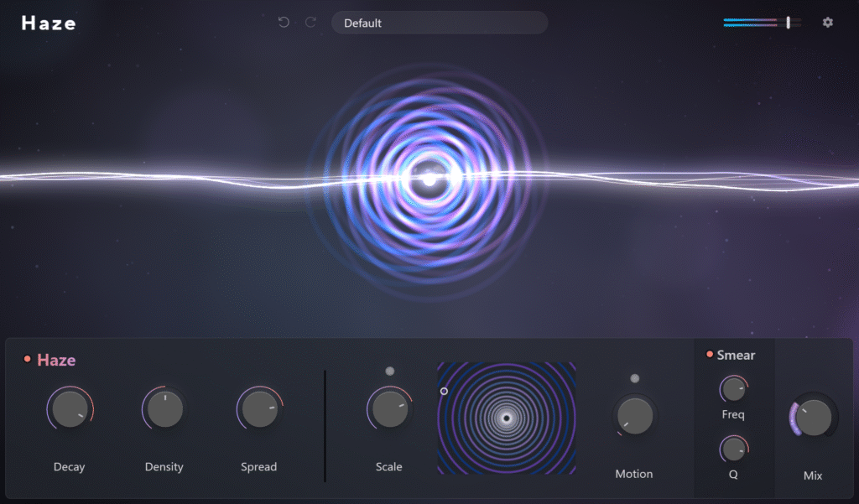Open settings via the gear icon
This screenshot has height=504, width=859.
tap(827, 22)
